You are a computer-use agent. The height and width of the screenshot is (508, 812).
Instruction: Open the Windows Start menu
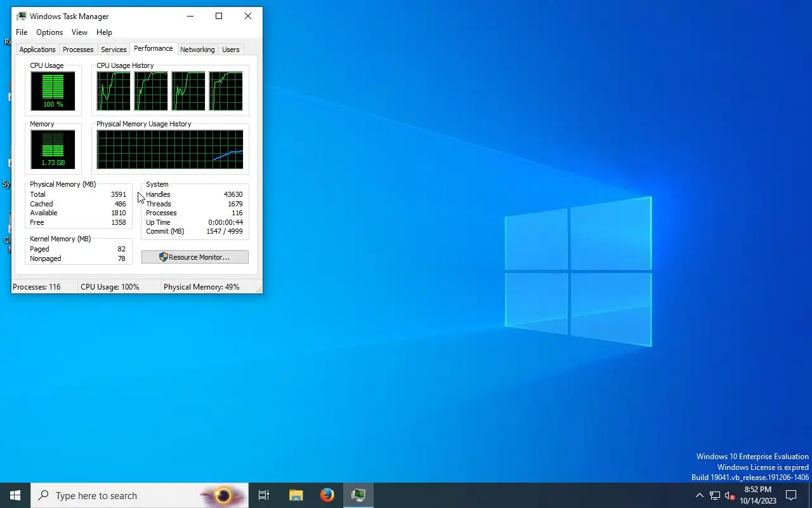point(15,495)
